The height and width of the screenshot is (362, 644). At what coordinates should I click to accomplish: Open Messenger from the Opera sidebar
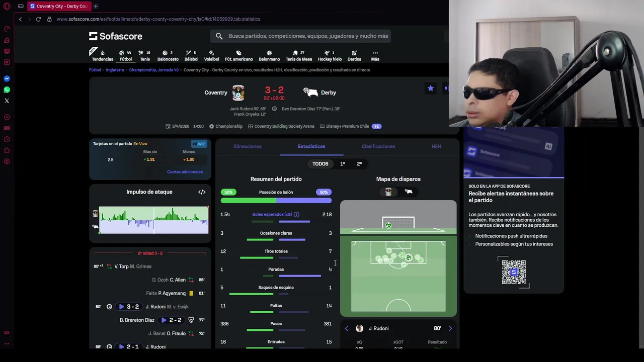(7, 78)
